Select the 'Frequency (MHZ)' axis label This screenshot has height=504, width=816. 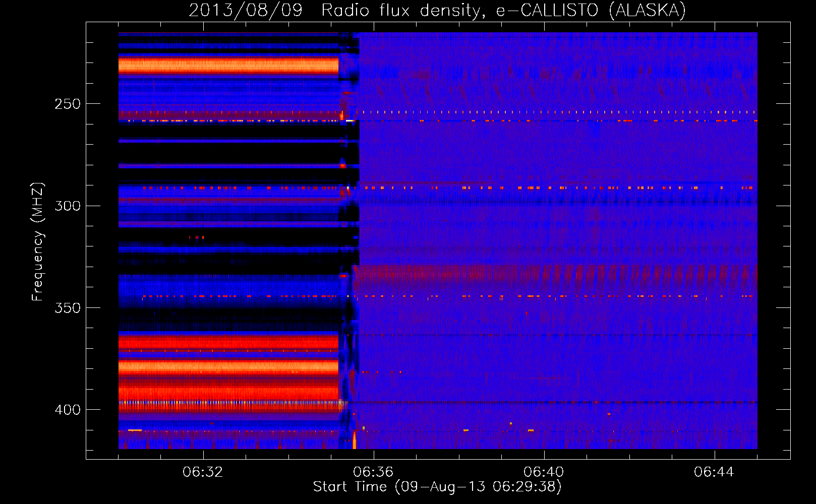38,242
